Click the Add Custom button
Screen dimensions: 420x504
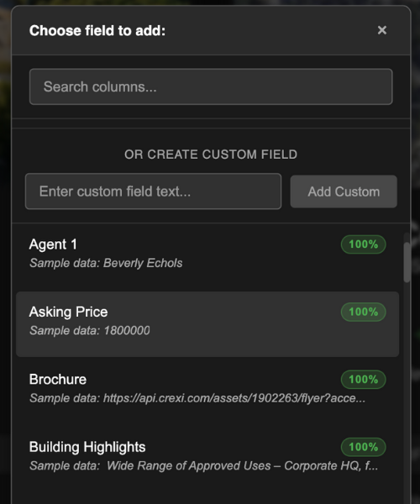coord(344,192)
